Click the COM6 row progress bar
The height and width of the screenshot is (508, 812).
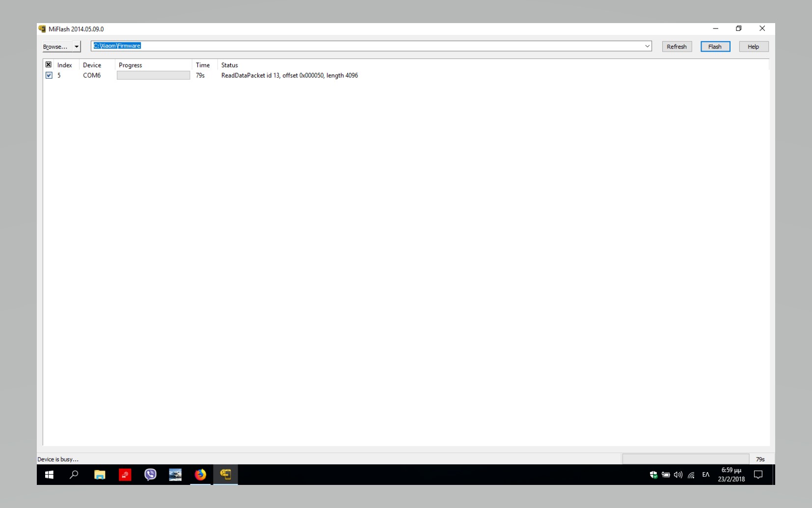[153, 75]
